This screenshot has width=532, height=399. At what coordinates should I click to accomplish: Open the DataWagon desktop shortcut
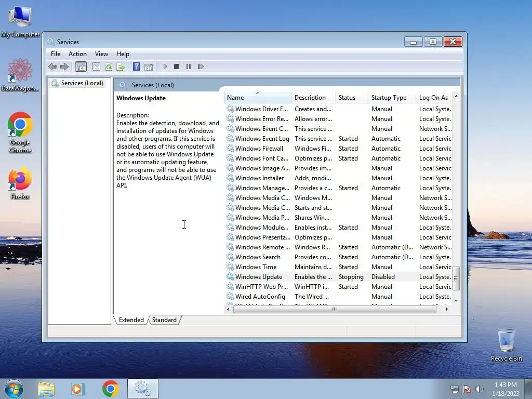pos(20,75)
